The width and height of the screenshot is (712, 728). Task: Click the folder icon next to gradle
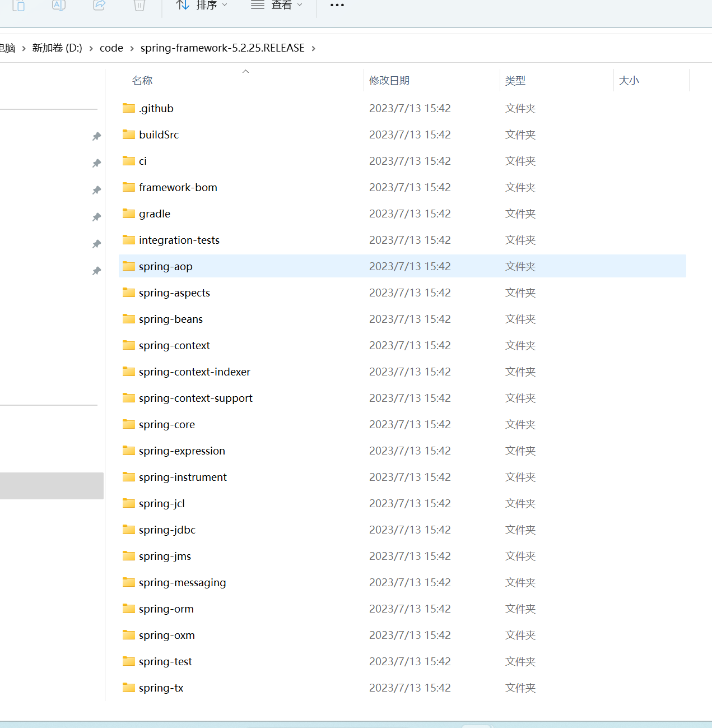click(x=129, y=214)
